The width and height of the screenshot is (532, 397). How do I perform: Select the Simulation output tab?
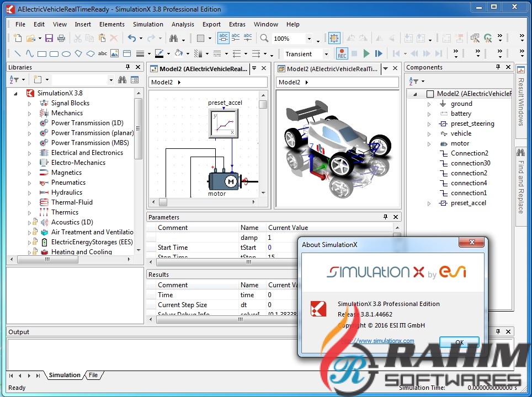pos(65,375)
